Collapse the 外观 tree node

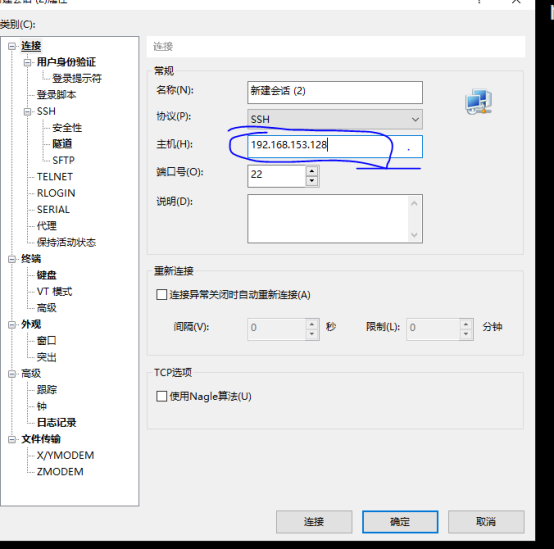coord(12,324)
